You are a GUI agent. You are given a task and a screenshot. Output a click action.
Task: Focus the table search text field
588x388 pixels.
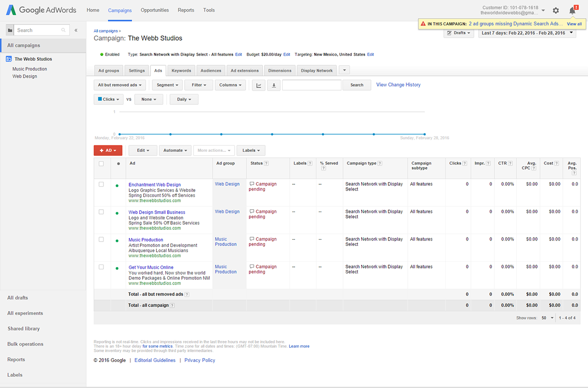point(312,85)
